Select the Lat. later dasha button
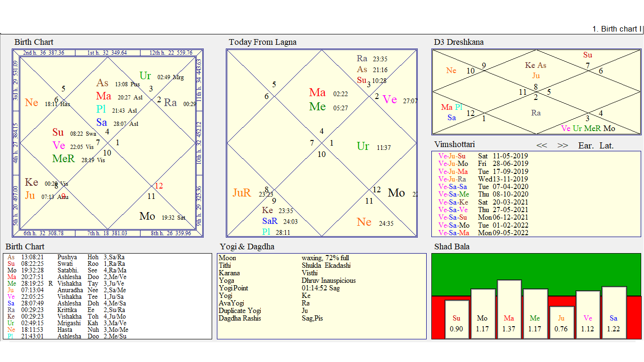 607,146
